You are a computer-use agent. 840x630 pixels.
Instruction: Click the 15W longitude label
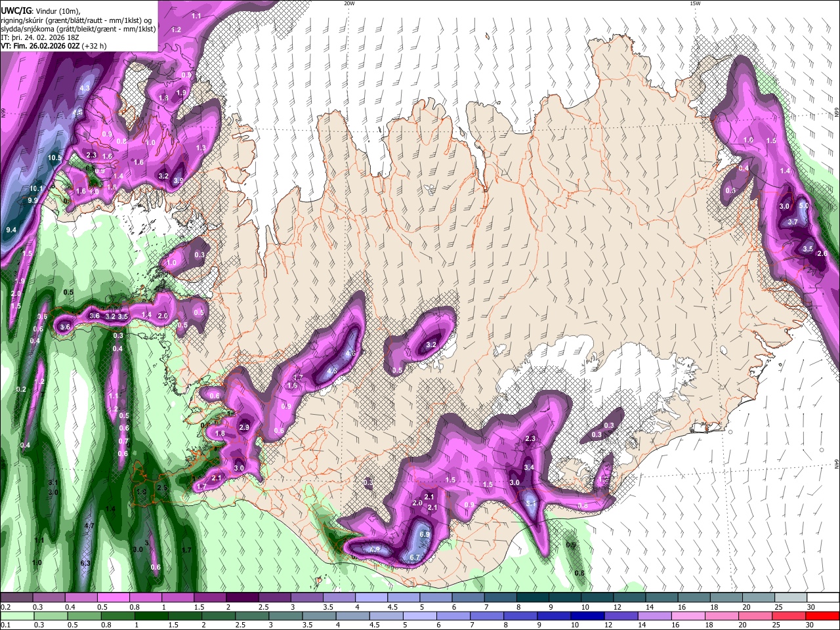click(x=694, y=3)
